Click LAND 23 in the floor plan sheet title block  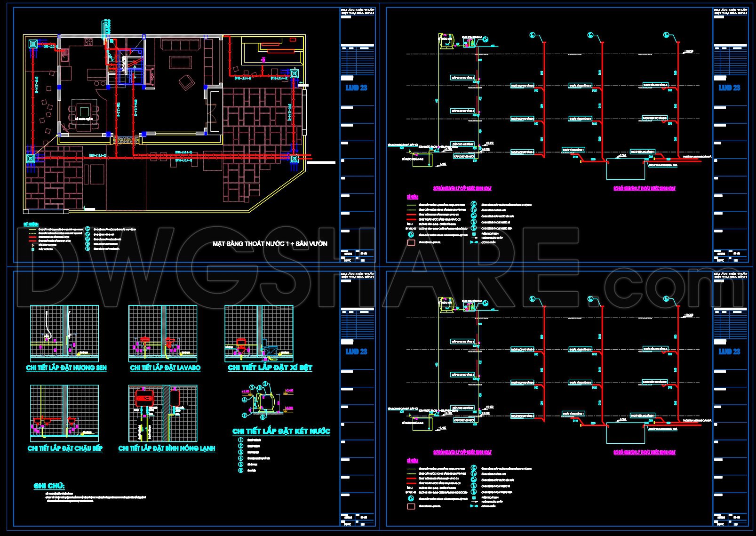356,88
